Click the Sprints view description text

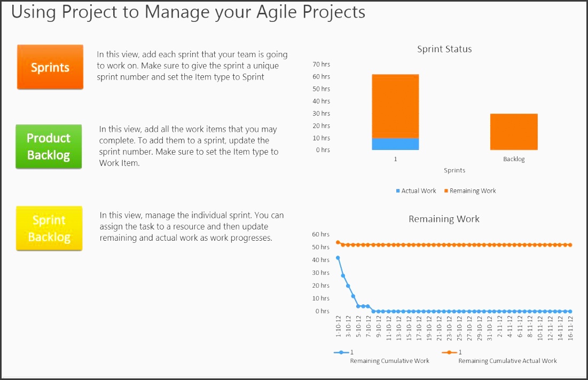pyautogui.click(x=192, y=66)
